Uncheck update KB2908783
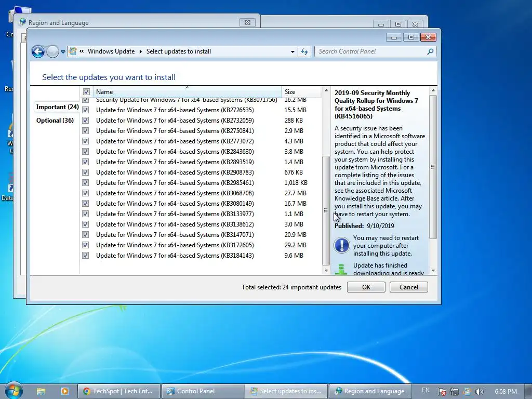Viewport: 532px width, 399px height. tap(86, 172)
